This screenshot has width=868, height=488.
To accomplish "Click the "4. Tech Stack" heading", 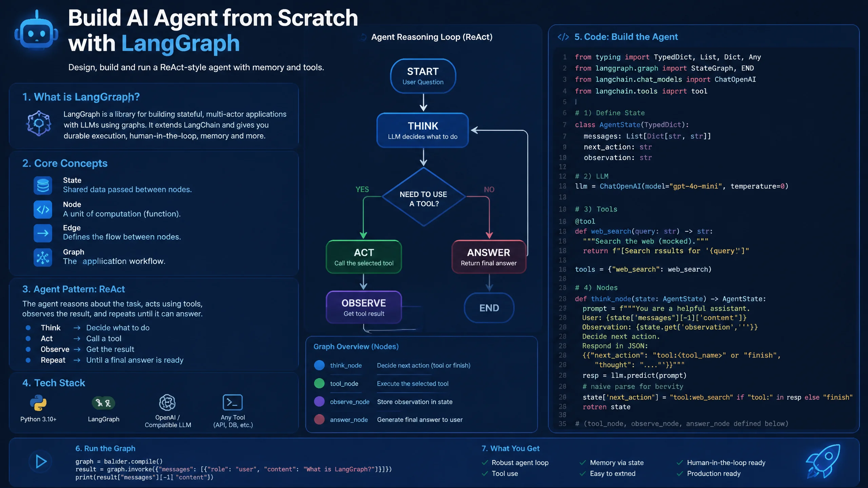I will pyautogui.click(x=54, y=383).
